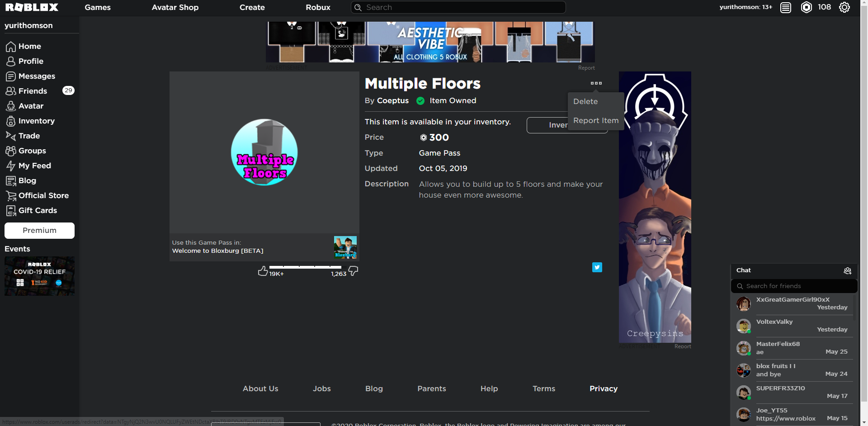The width and height of the screenshot is (868, 426).
Task: Open the settings gear icon
Action: pos(844,7)
